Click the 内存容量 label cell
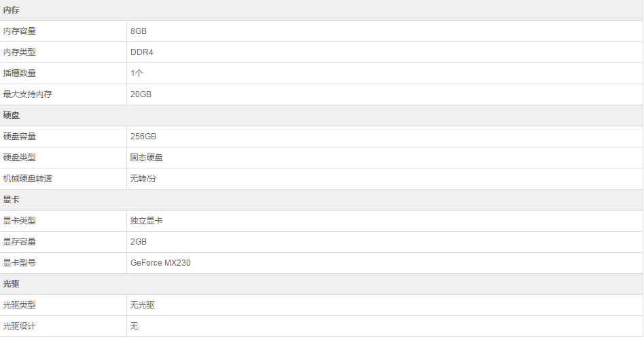Screen dimensions: 644x337 click(x=20, y=31)
